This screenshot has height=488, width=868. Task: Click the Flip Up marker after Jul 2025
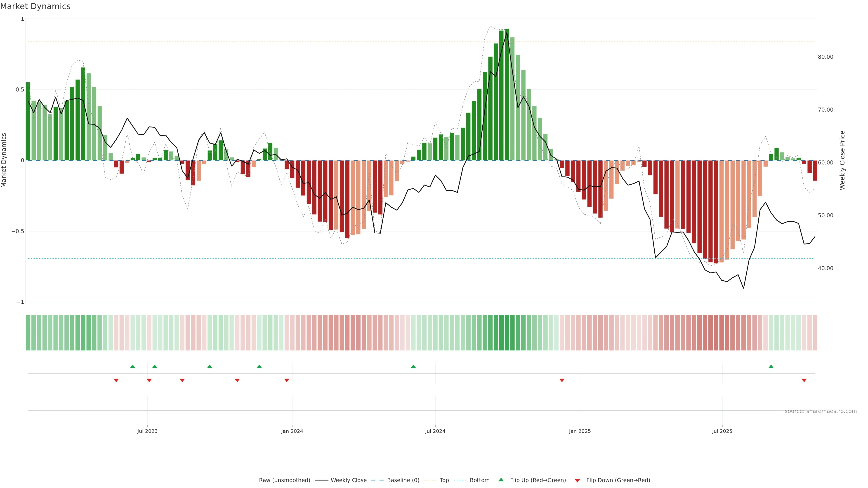771,366
